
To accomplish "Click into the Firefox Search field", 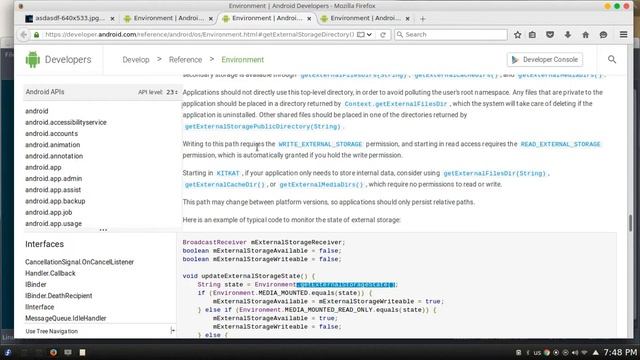I will pyautogui.click(x=451, y=35).
